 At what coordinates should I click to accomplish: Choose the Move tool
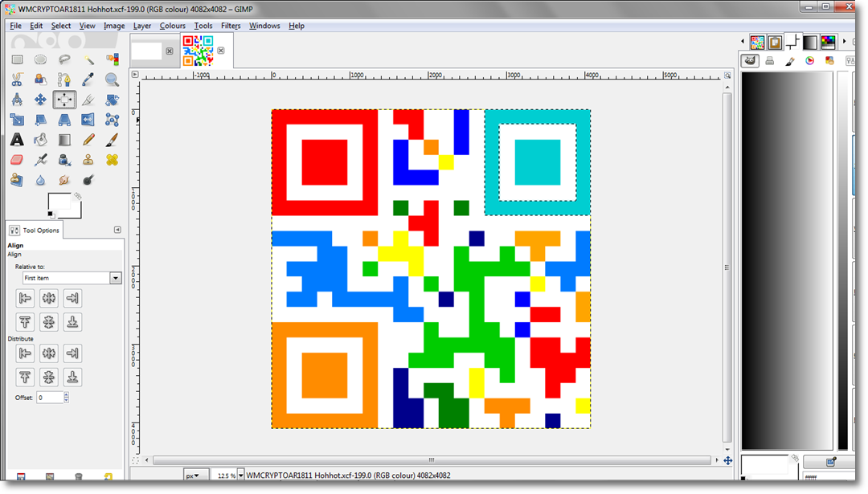pos(40,100)
